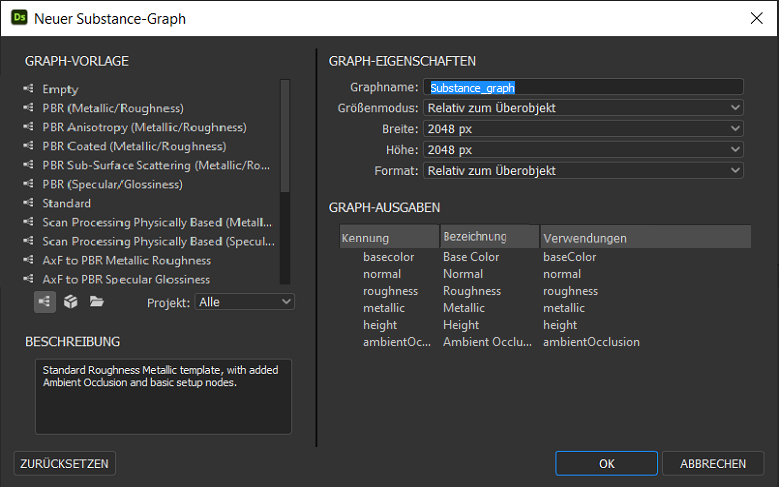Screen dimensions: 779x487
Task: Click the icon beside PBR Anisotropy template
Action: coord(28,127)
